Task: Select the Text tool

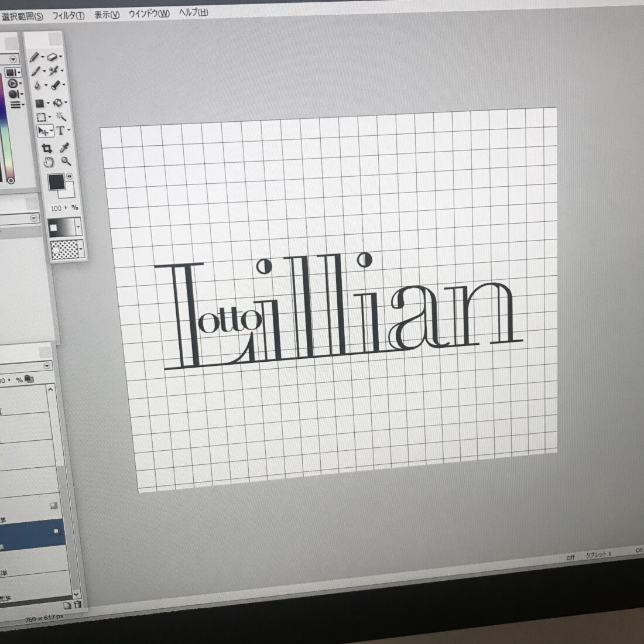Action: point(60,131)
